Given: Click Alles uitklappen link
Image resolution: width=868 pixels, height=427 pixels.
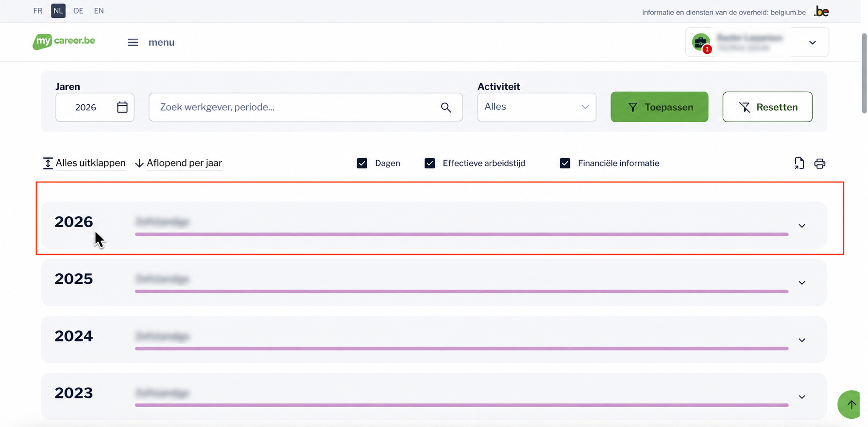Looking at the screenshot, I should coord(90,163).
